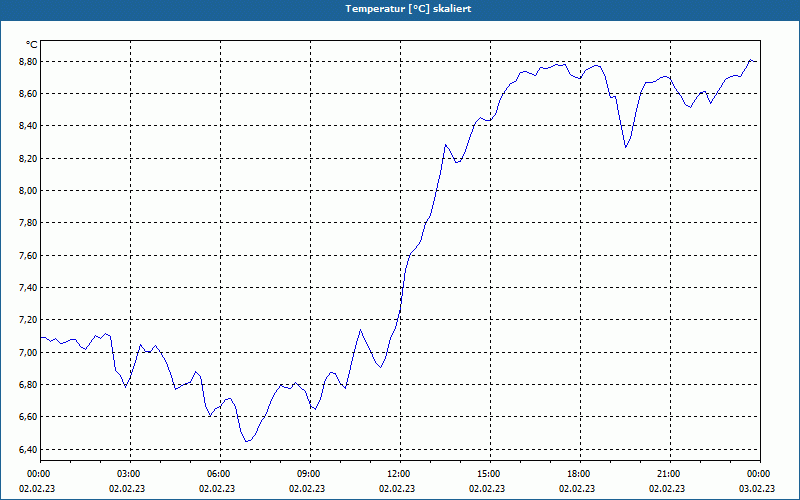Select the 02.02.23 date beneath 15:00
The height and width of the screenshot is (500, 800).
pos(487,488)
